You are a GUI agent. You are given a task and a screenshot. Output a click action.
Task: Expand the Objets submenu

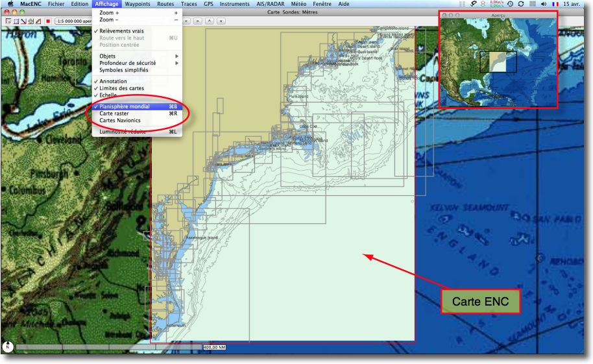pyautogui.click(x=137, y=56)
